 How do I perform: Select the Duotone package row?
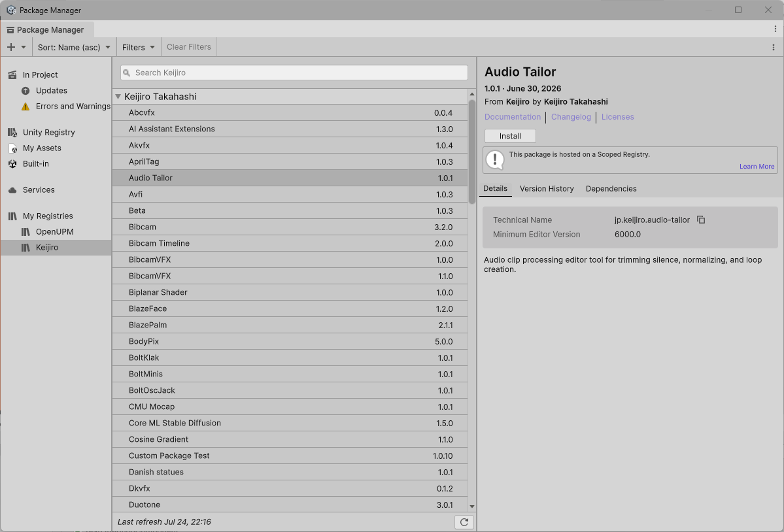290,505
